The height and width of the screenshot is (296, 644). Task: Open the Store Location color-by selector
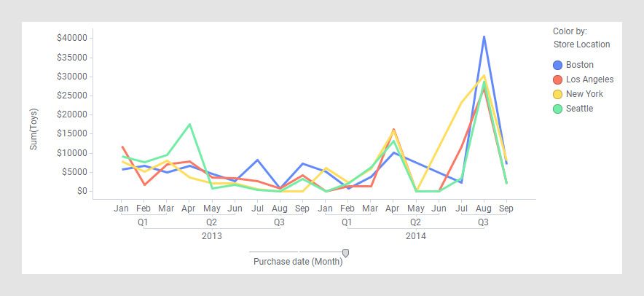click(581, 44)
